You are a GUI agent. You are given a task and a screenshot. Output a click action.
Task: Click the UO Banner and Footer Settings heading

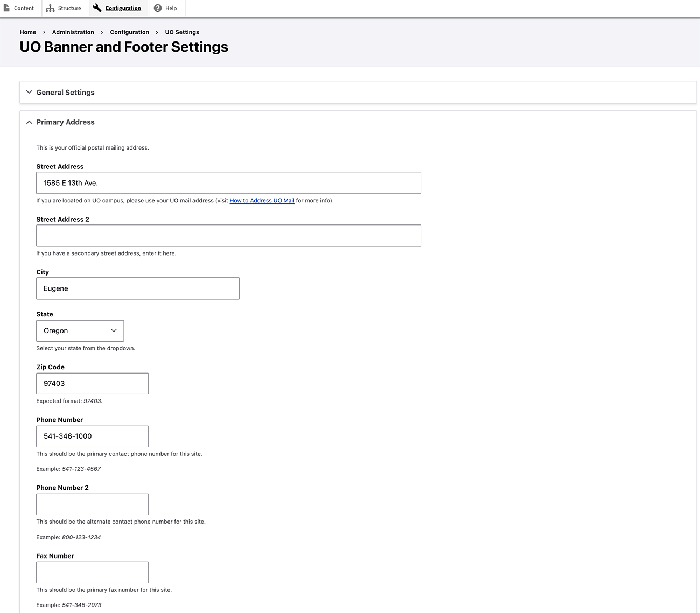pos(124,47)
